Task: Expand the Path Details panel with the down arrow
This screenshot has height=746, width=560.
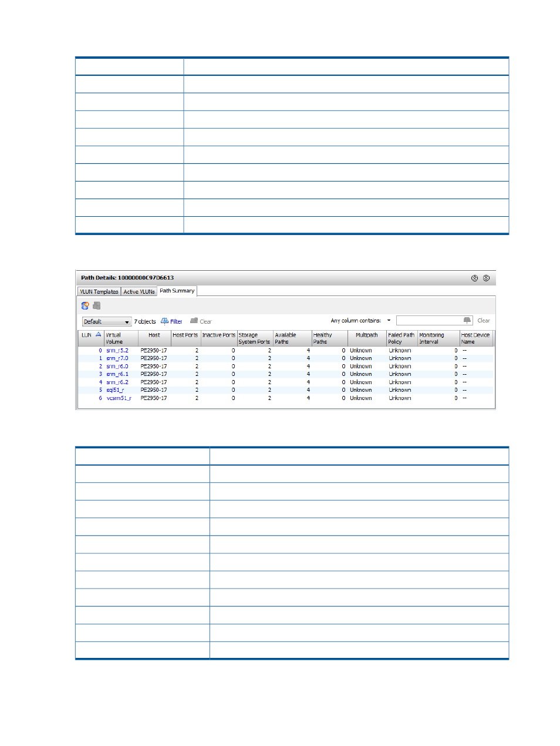Action: click(486, 278)
